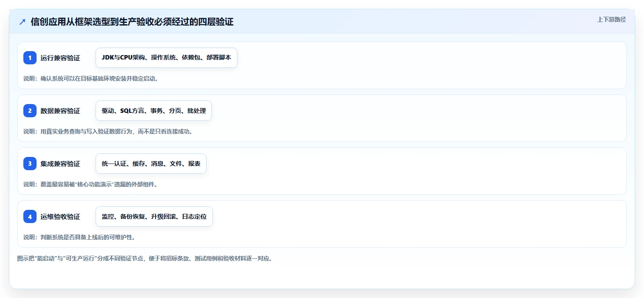
Task: Click the 监控、备份恢复 chip
Action: [154, 216]
